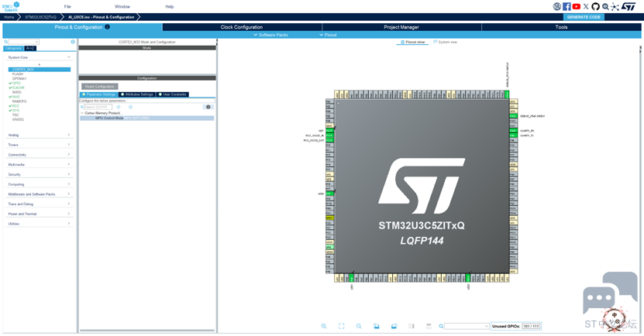Viewport: 644px width, 336px height.
Task: Switch to the Tools tab
Action: pyautogui.click(x=561, y=27)
